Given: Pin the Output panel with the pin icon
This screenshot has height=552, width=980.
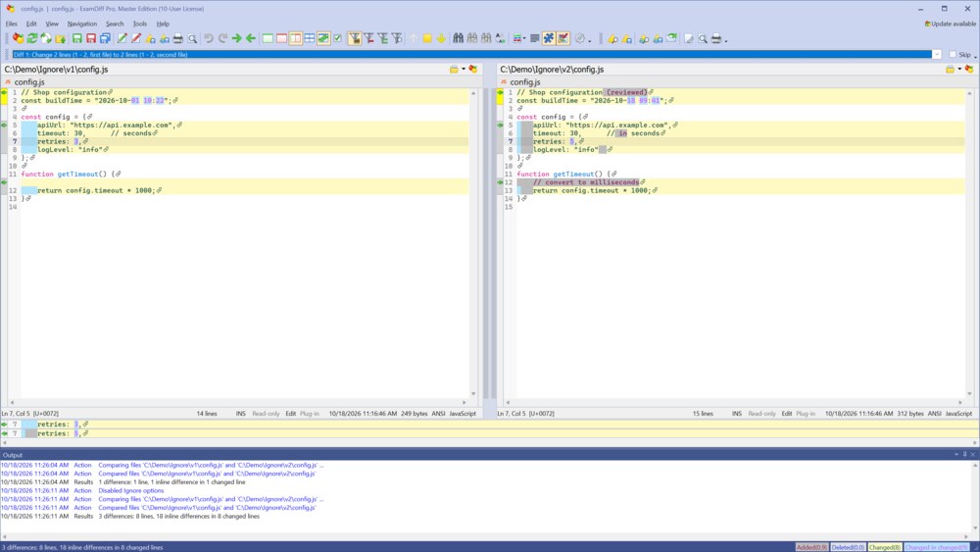Looking at the screenshot, I should coord(964,455).
